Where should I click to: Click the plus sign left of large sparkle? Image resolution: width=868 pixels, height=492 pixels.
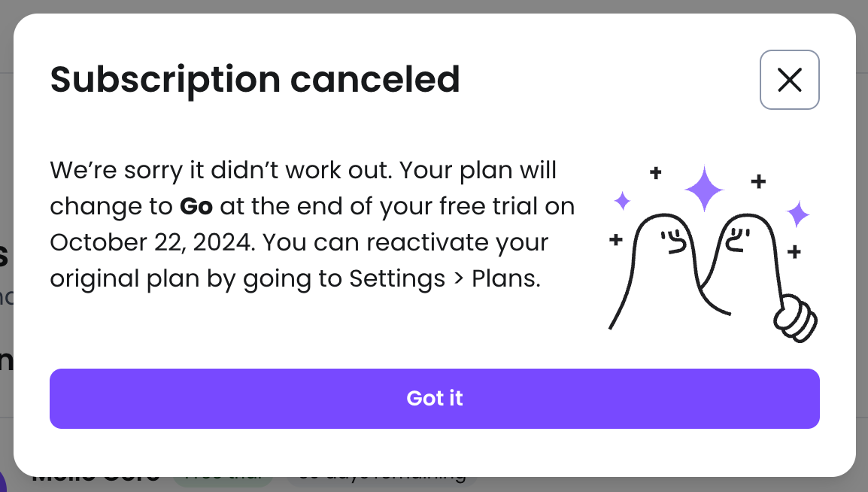tap(655, 173)
